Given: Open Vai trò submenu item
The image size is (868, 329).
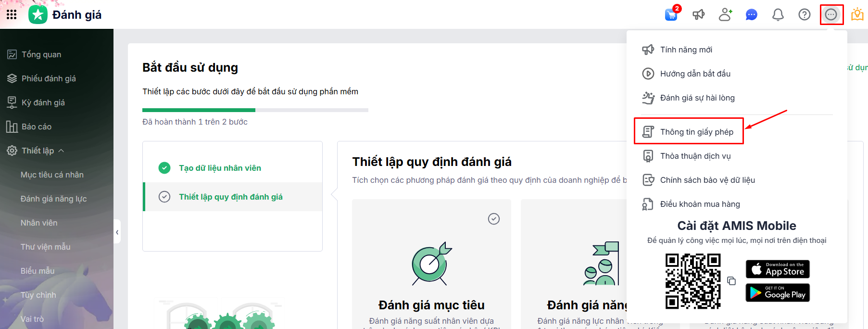Looking at the screenshot, I should click(x=32, y=319).
